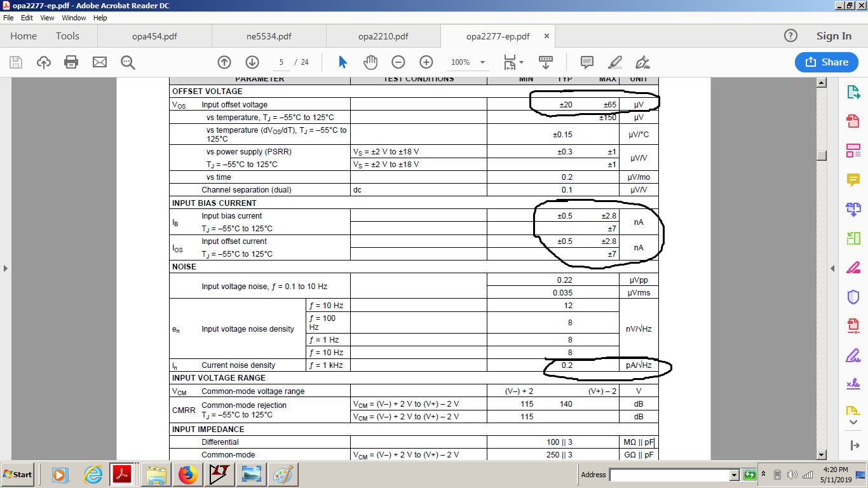This screenshot has width=868, height=488.
Task: Activate the Hand pan tool
Action: tap(370, 62)
